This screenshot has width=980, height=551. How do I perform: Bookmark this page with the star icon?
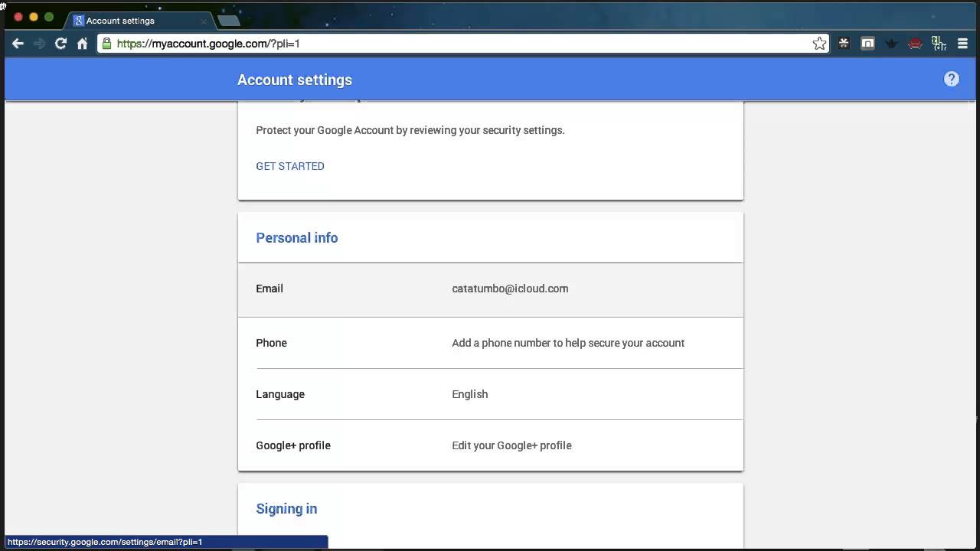pos(819,44)
